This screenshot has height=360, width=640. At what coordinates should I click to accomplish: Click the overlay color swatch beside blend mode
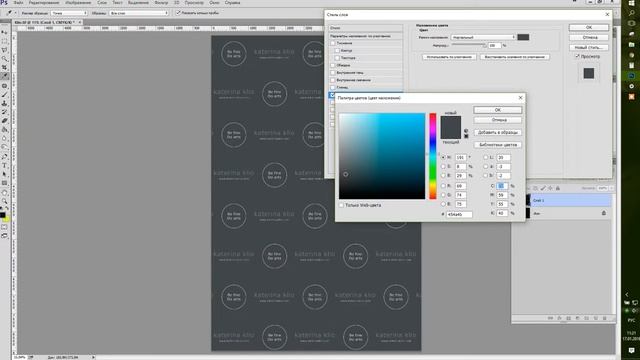(523, 37)
